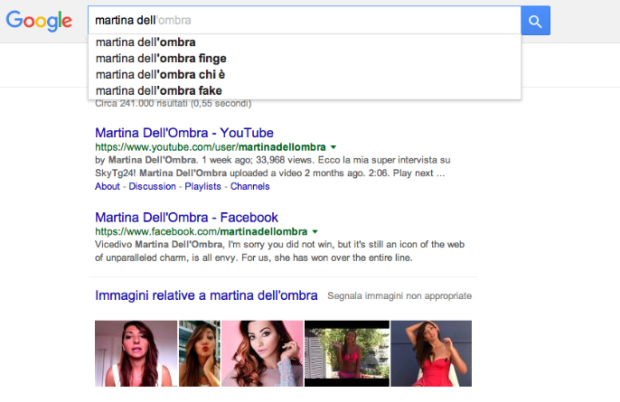620x402 pixels.
Task: Open the Discussion sitelink
Action: pos(152,186)
